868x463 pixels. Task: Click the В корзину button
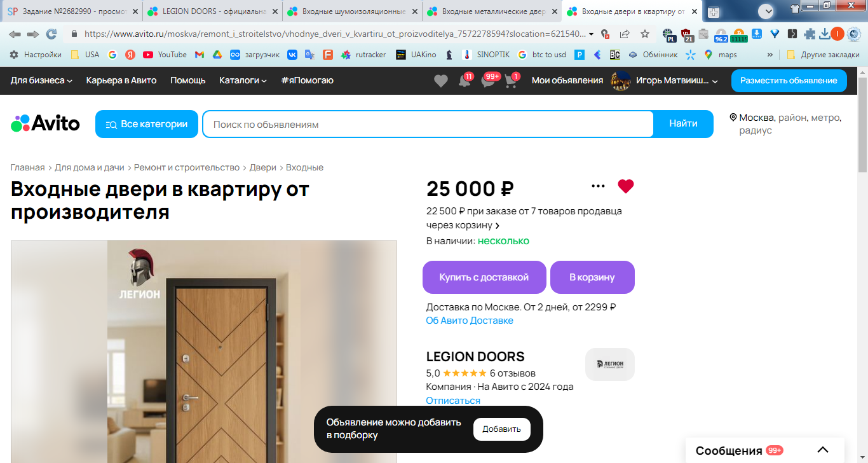[592, 277]
